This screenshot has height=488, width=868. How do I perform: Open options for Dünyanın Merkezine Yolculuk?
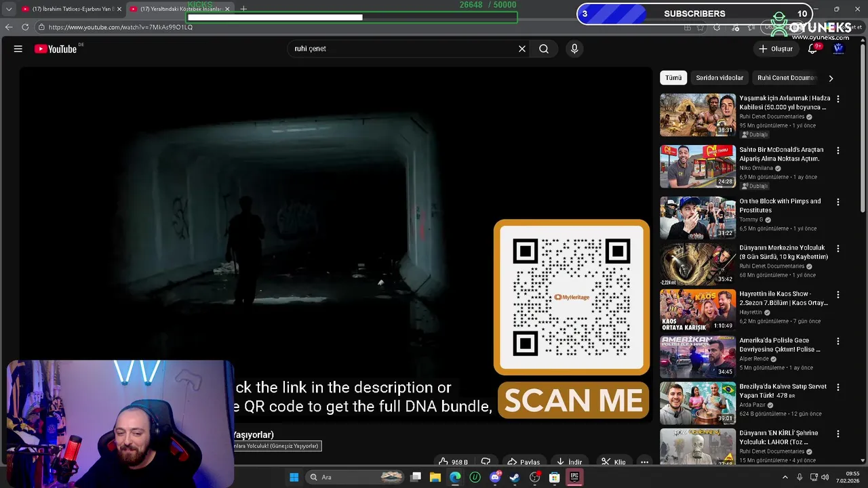[x=838, y=249]
